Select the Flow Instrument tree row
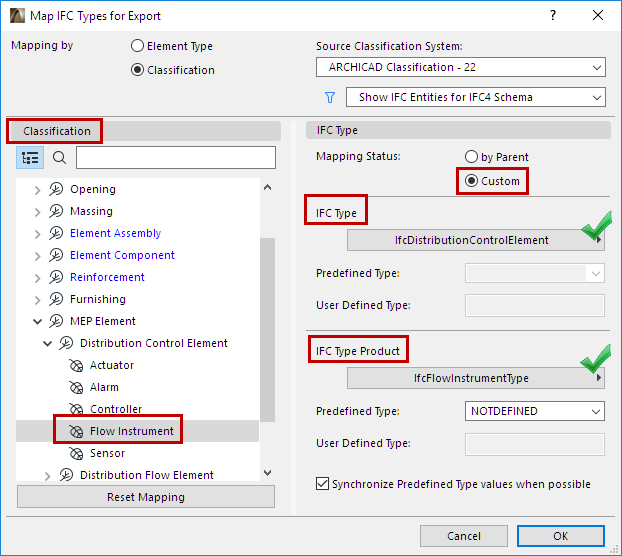Viewport: 622px width, 556px height. 137,431
